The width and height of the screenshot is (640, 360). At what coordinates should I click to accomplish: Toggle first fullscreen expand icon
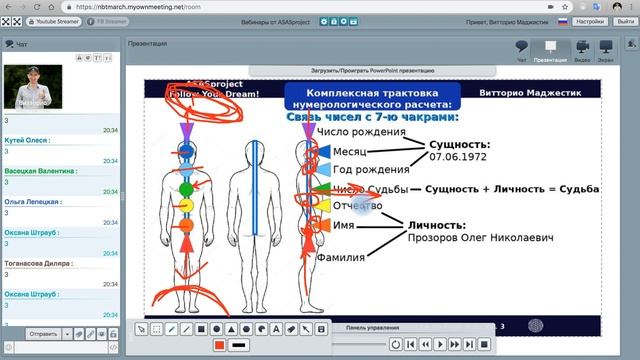(x=6, y=22)
